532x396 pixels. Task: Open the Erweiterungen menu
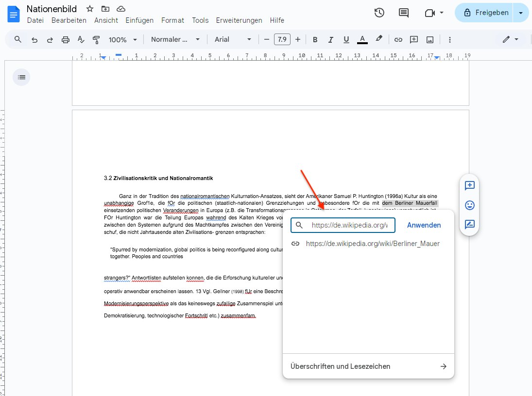[239, 20]
